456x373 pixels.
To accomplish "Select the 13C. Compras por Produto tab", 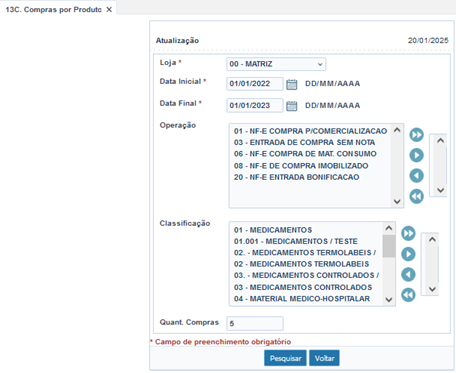I will click(53, 10).
